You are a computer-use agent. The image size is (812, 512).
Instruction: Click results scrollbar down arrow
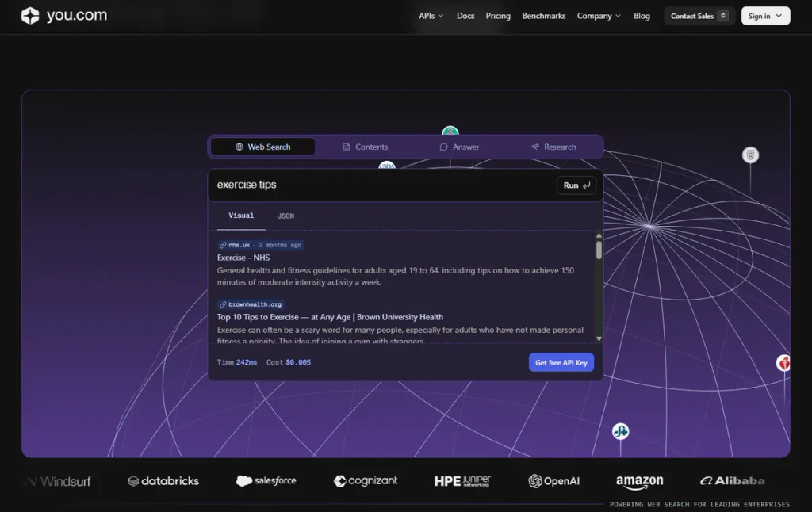point(599,338)
